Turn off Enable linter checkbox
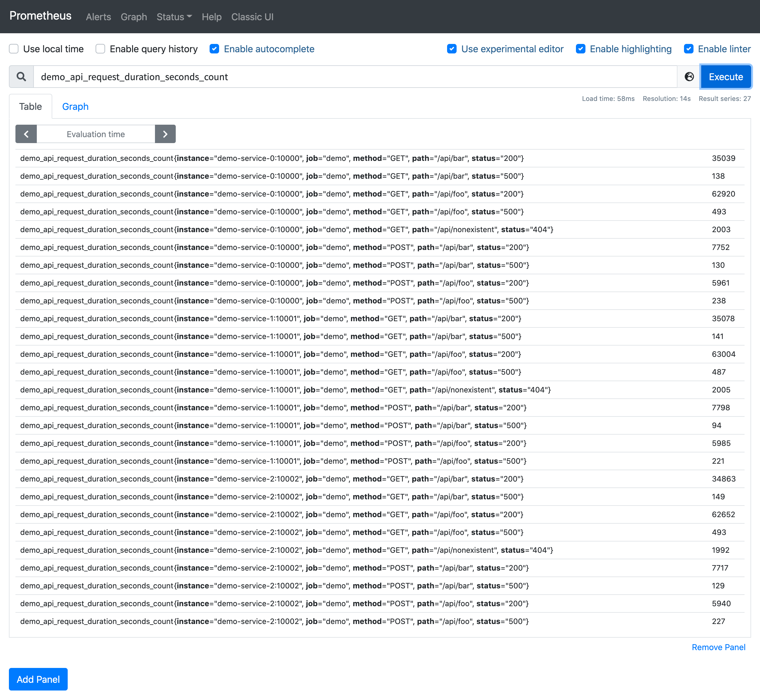 (x=689, y=49)
